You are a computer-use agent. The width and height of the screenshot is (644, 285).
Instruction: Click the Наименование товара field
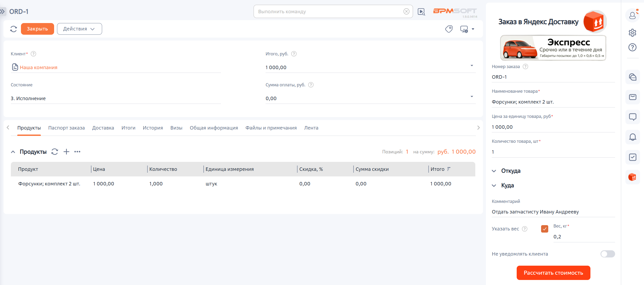click(x=553, y=102)
